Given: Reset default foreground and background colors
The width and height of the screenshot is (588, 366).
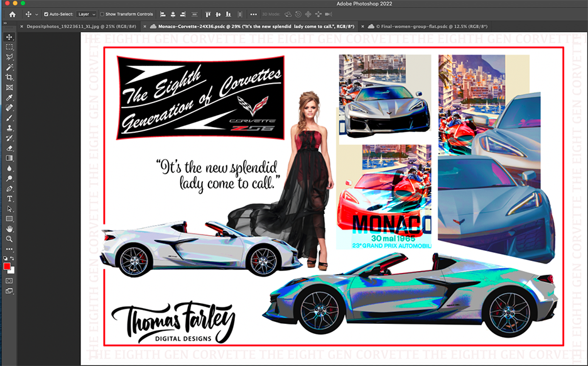Looking at the screenshot, I should coord(5,258).
